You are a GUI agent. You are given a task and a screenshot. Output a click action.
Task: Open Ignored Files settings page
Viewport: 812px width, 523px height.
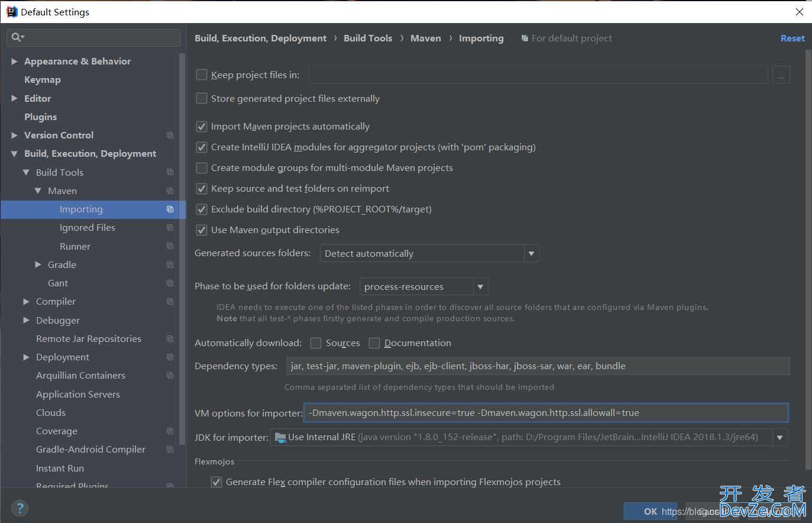click(x=88, y=228)
